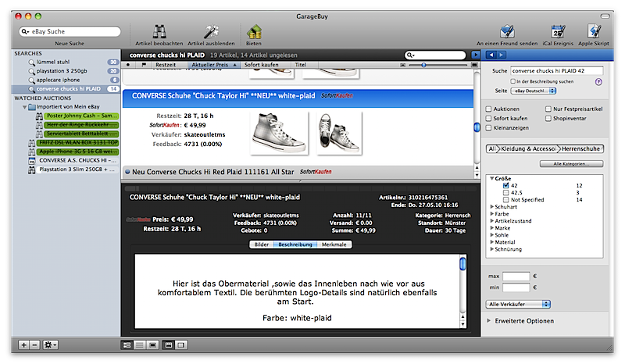Check size 42.5 checkbox

(505, 193)
